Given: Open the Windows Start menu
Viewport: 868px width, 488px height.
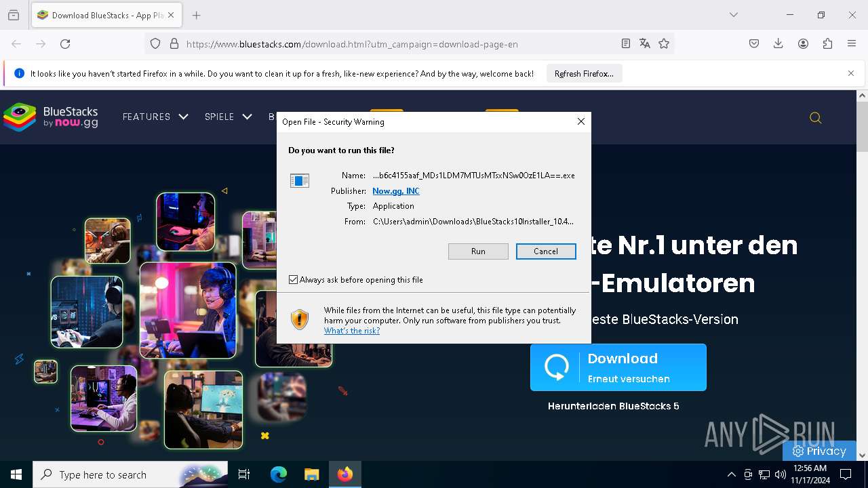Looking at the screenshot, I should pyautogui.click(x=16, y=474).
